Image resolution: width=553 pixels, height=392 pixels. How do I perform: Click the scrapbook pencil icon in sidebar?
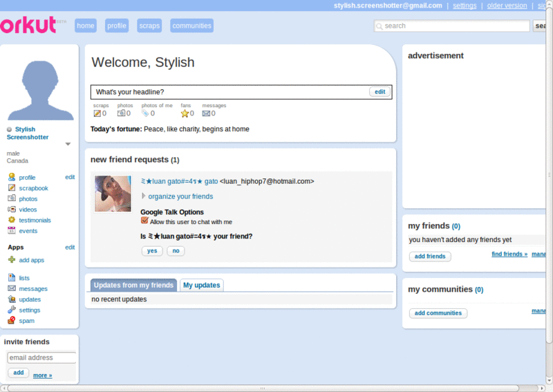12,188
